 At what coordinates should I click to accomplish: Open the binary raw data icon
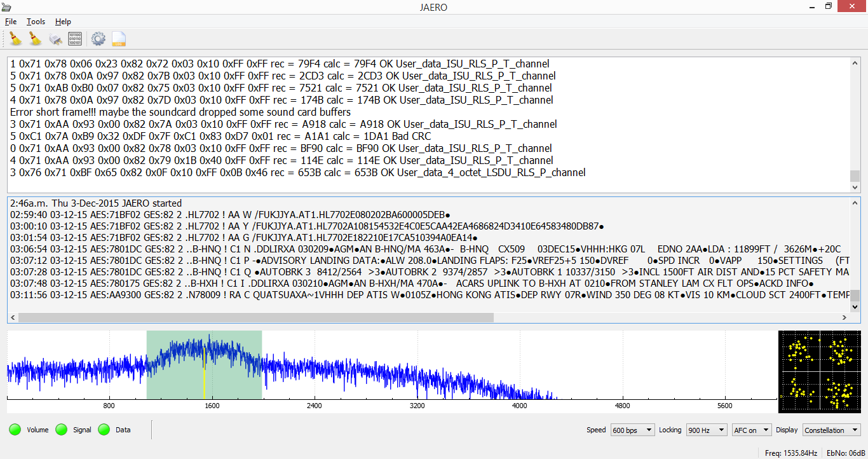75,39
